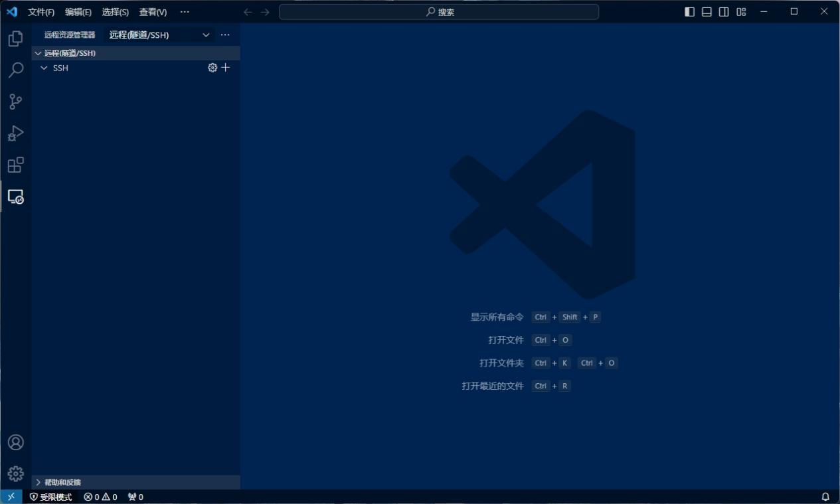Image resolution: width=840 pixels, height=504 pixels.
Task: Click the 打开最近的文件 label
Action: coord(493,386)
